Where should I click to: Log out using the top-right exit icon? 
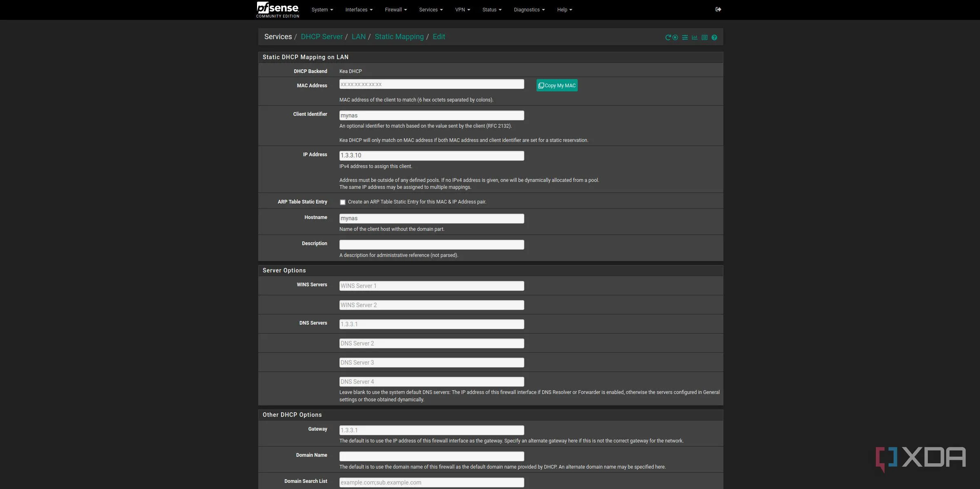(718, 9)
